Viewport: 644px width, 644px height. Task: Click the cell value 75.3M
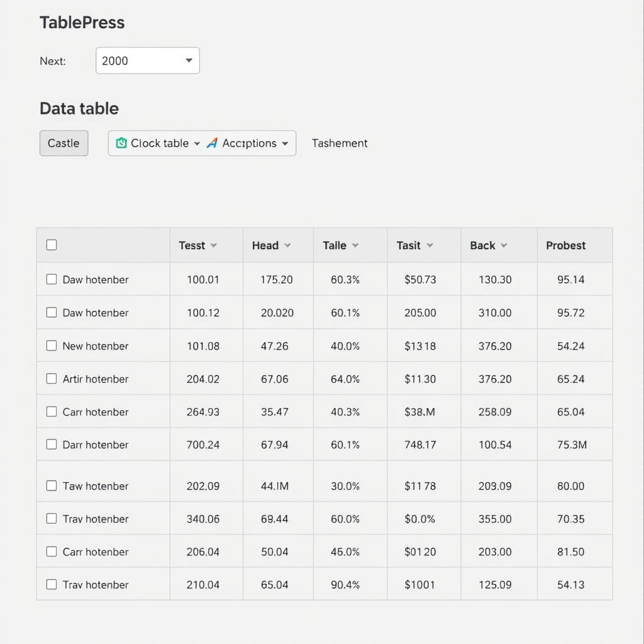click(572, 445)
